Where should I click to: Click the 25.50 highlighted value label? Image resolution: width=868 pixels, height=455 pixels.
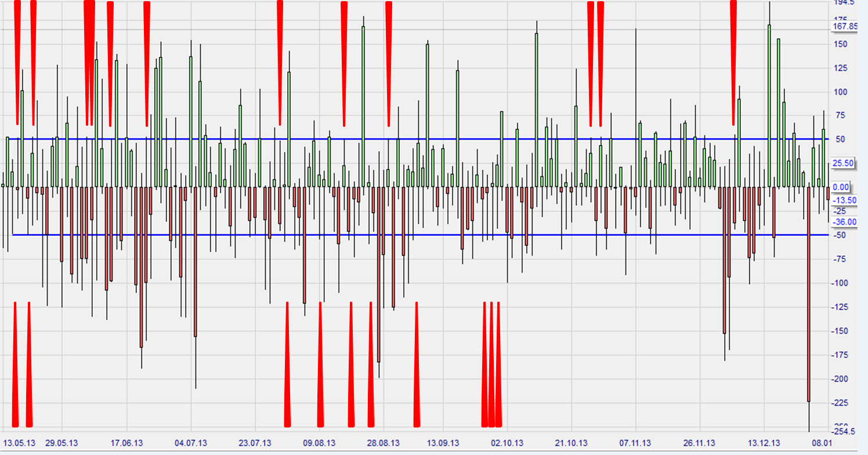(x=841, y=163)
